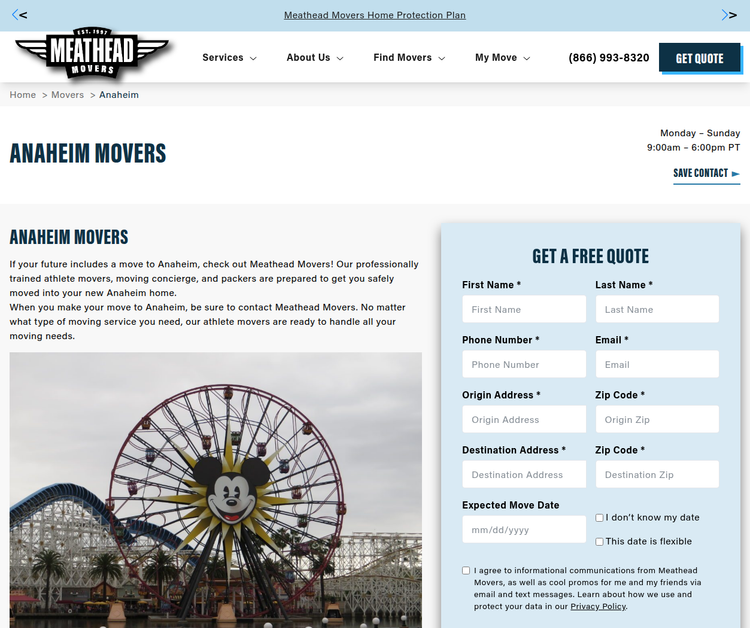Expand the Find Movers menu chevron
Image resolution: width=750 pixels, height=628 pixels.
coord(442,58)
